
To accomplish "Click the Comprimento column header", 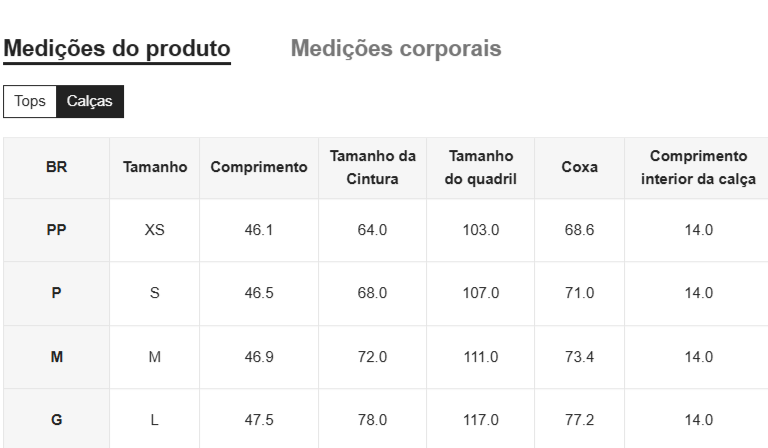I will pos(259,168).
